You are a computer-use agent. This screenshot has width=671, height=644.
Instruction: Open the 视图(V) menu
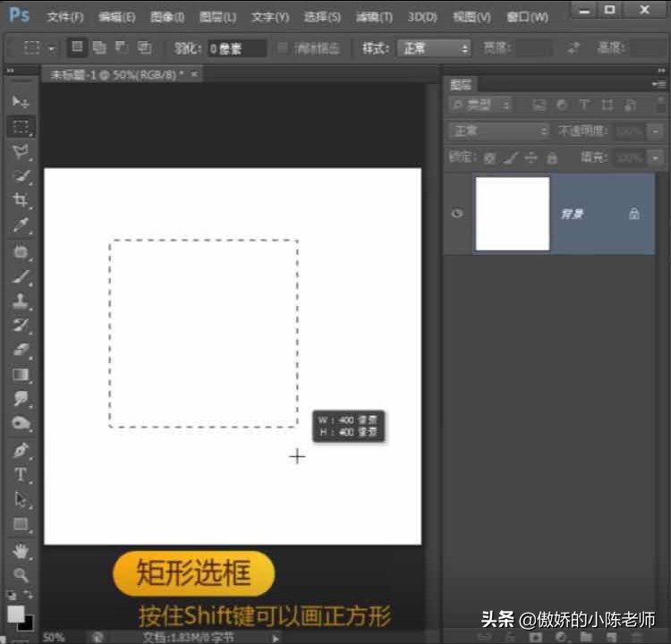point(471,17)
